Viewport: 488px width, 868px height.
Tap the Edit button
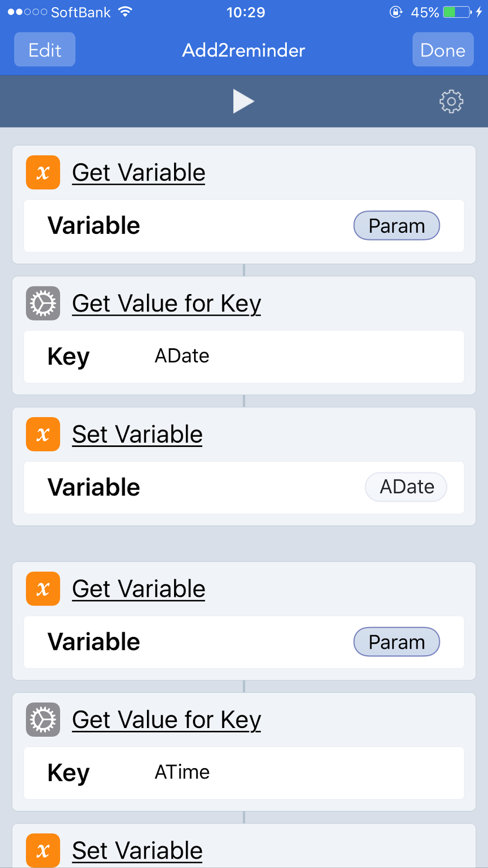pyautogui.click(x=44, y=50)
